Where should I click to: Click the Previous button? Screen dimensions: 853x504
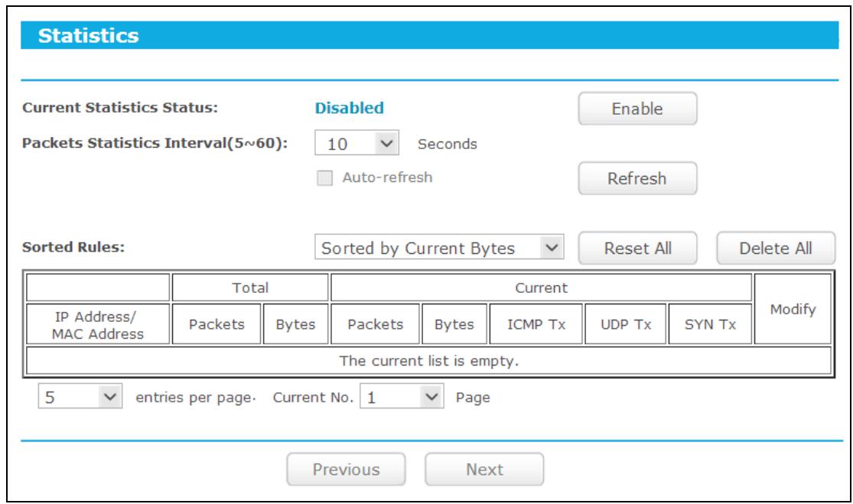tap(346, 470)
